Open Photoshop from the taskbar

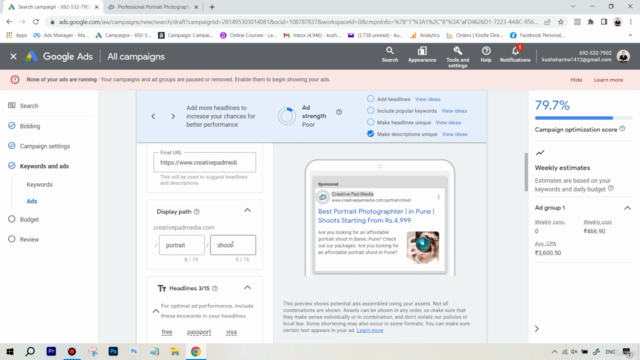coord(113,351)
